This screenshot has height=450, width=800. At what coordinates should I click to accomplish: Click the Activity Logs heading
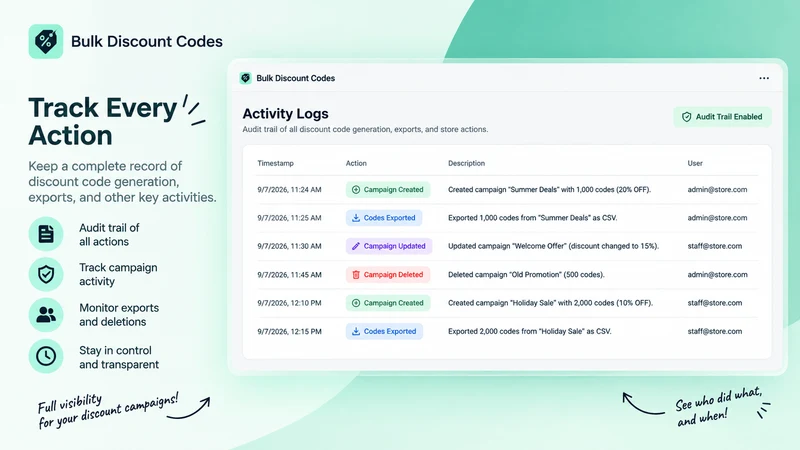[285, 114]
